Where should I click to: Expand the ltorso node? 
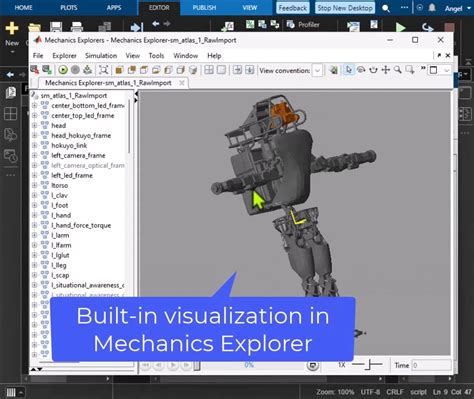pyautogui.click(x=34, y=185)
